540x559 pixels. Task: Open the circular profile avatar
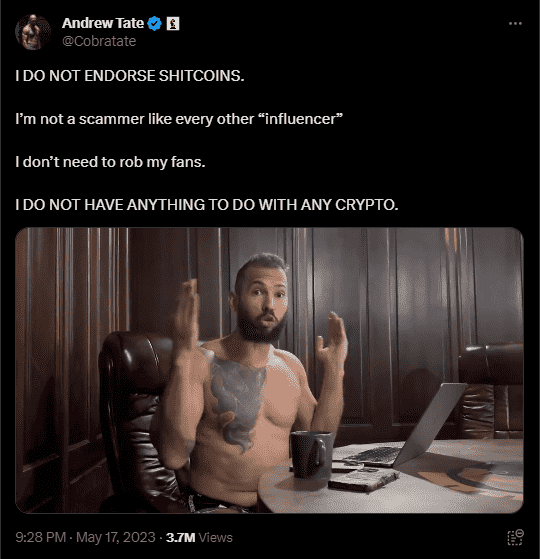coord(33,32)
